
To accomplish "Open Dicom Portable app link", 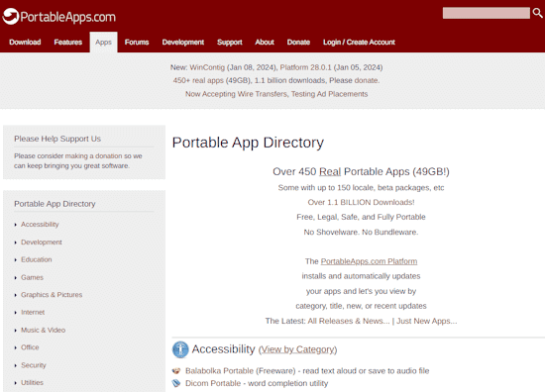I will pos(213,383).
